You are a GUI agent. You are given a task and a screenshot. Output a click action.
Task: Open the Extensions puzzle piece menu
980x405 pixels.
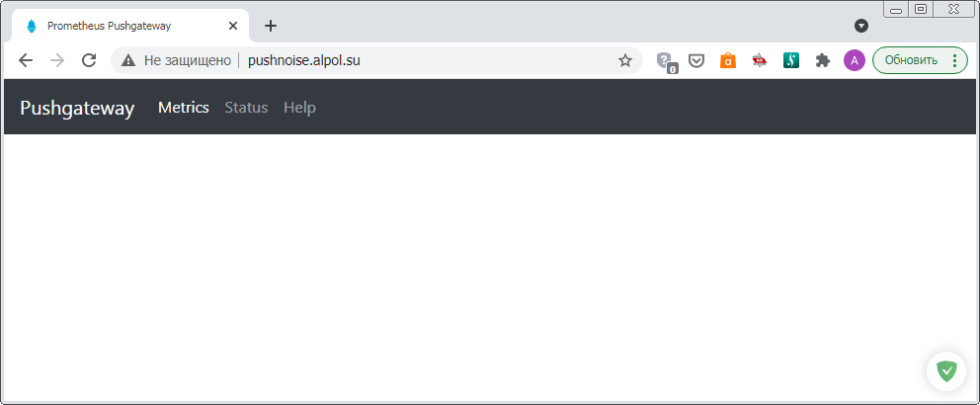822,60
